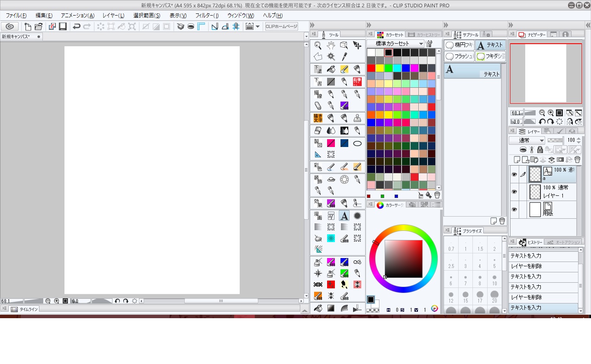Hide the 用紙 paper layer
The height and width of the screenshot is (364, 591).
[514, 210]
